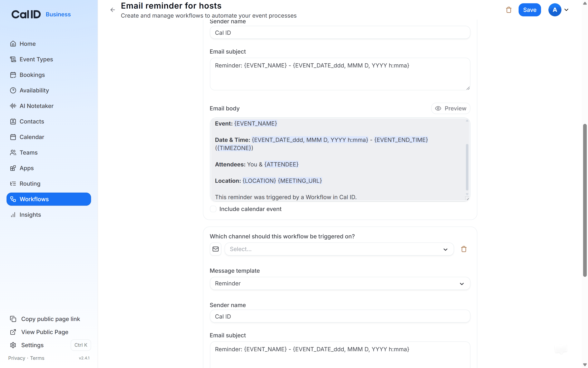
Task: Click the {ATTENDEE} variable in email body
Action: (x=281, y=164)
